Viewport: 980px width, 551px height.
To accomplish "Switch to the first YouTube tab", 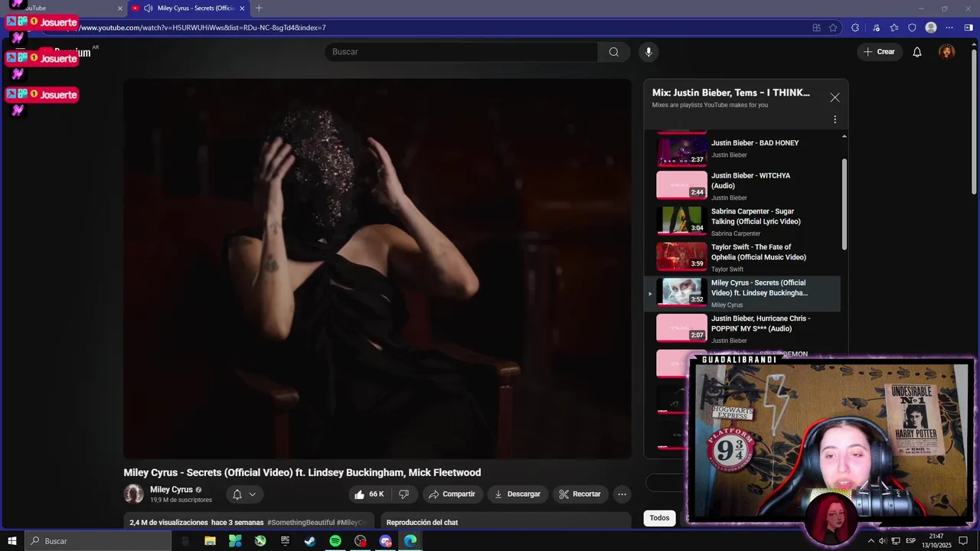I will click(x=65, y=8).
